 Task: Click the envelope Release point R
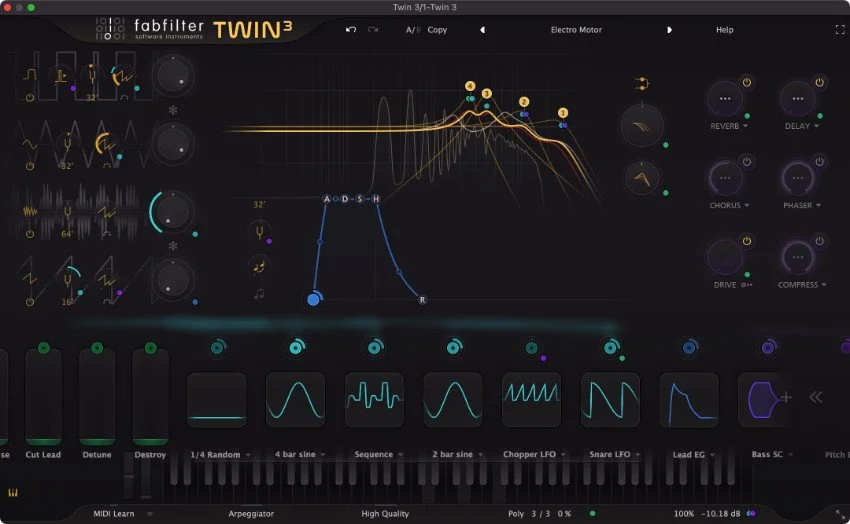[422, 300]
